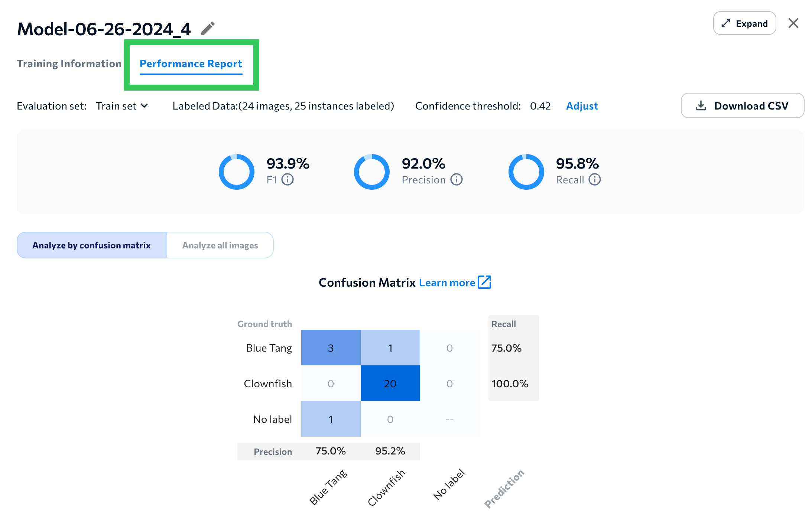Image resolution: width=812 pixels, height=528 pixels.
Task: Toggle the Performance Report view
Action: [x=191, y=63]
